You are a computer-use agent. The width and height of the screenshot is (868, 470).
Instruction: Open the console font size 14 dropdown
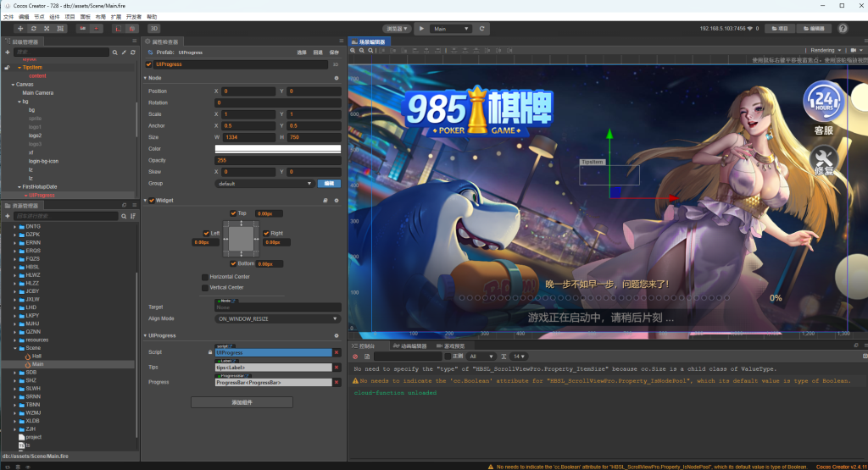(519, 357)
